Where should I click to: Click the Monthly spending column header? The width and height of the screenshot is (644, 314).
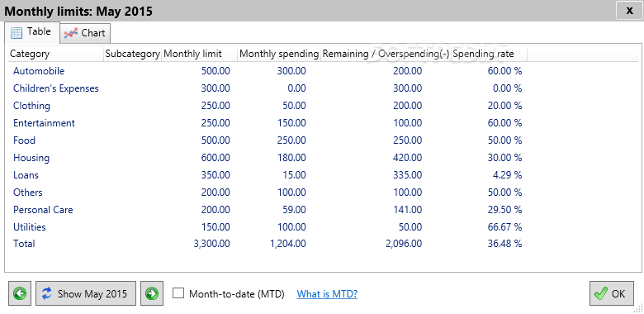pos(279,54)
